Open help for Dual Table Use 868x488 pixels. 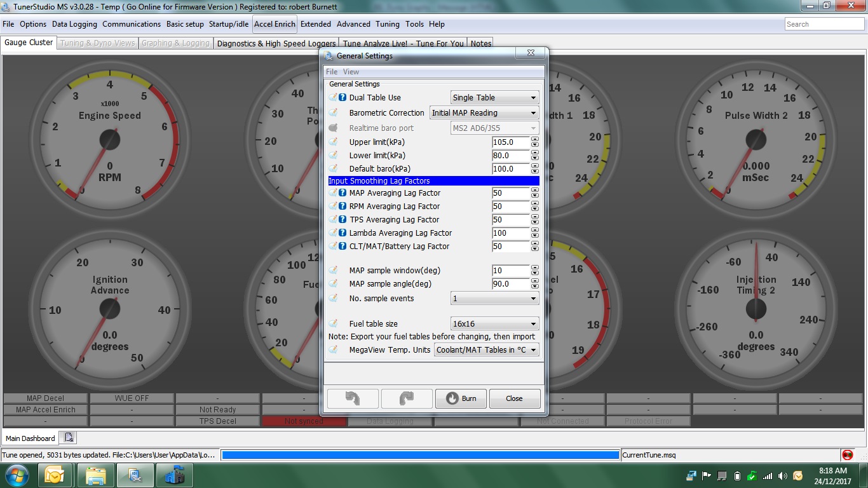[x=342, y=97]
